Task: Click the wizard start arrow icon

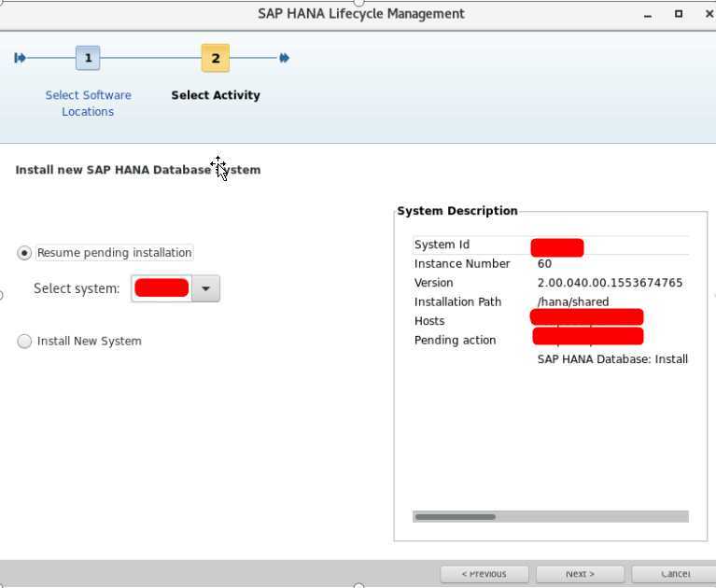Action: point(20,58)
